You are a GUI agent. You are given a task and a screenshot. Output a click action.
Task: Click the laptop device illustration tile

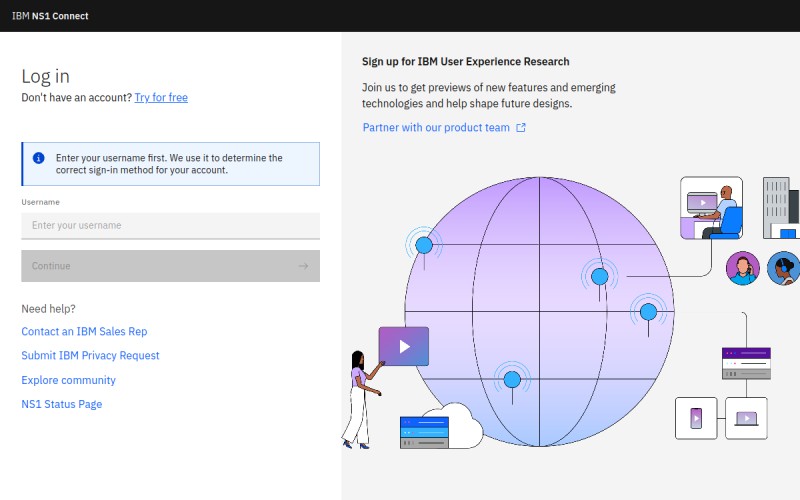[x=746, y=418]
